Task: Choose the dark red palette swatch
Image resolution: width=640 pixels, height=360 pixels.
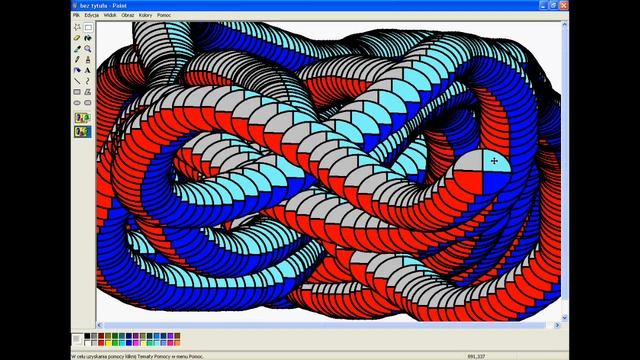Action: pyautogui.click(x=101, y=336)
